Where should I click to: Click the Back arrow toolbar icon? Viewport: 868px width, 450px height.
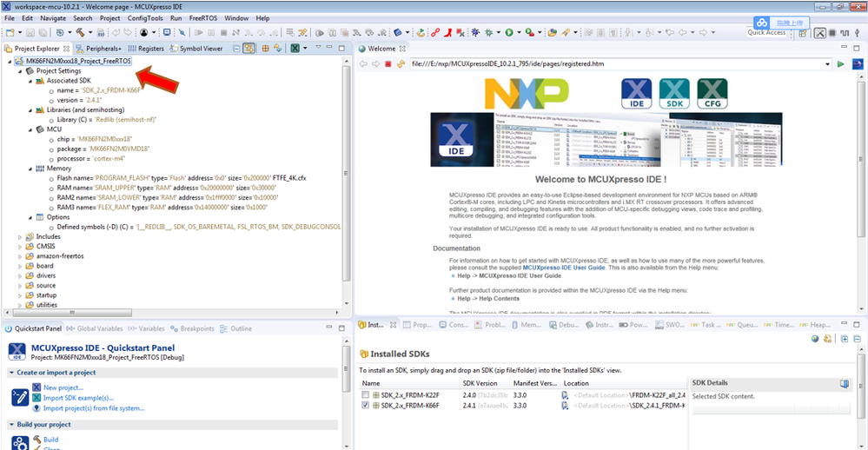683,33
